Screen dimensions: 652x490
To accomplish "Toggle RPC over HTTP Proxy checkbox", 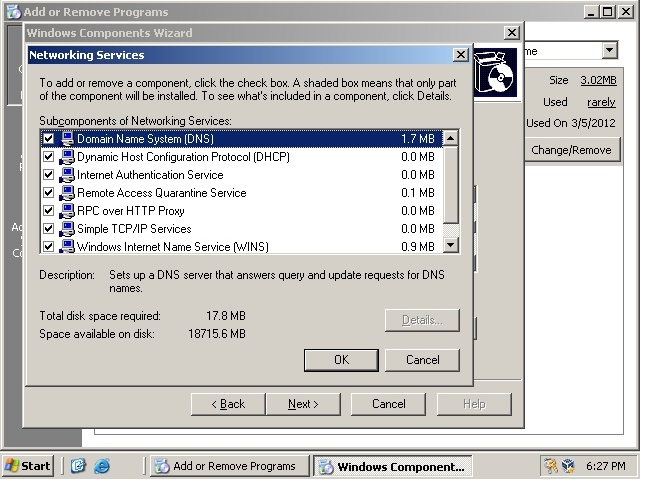I will pyautogui.click(x=49, y=211).
